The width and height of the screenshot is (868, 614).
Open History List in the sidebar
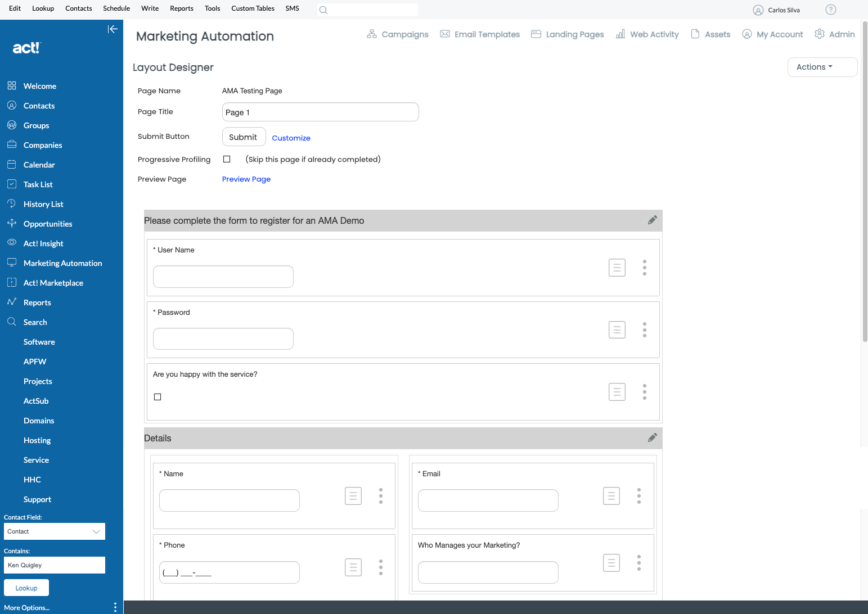(x=43, y=204)
